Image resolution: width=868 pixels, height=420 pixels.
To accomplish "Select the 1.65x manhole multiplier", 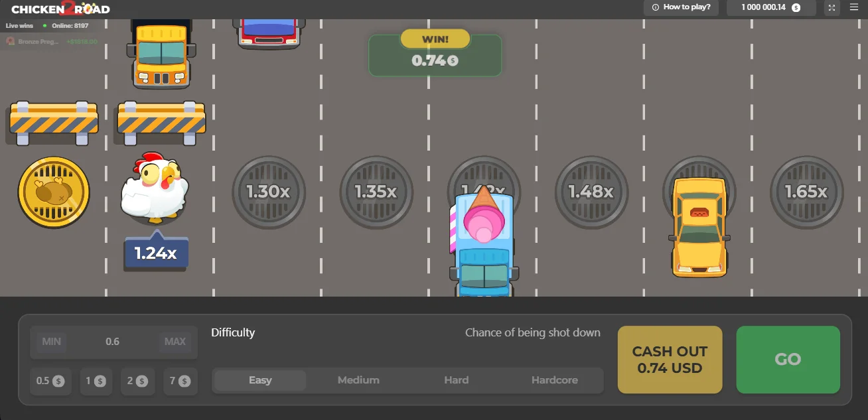I will pos(806,192).
